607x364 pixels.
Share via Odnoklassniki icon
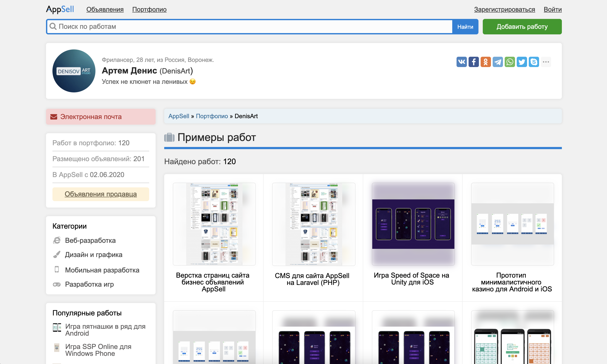click(486, 62)
